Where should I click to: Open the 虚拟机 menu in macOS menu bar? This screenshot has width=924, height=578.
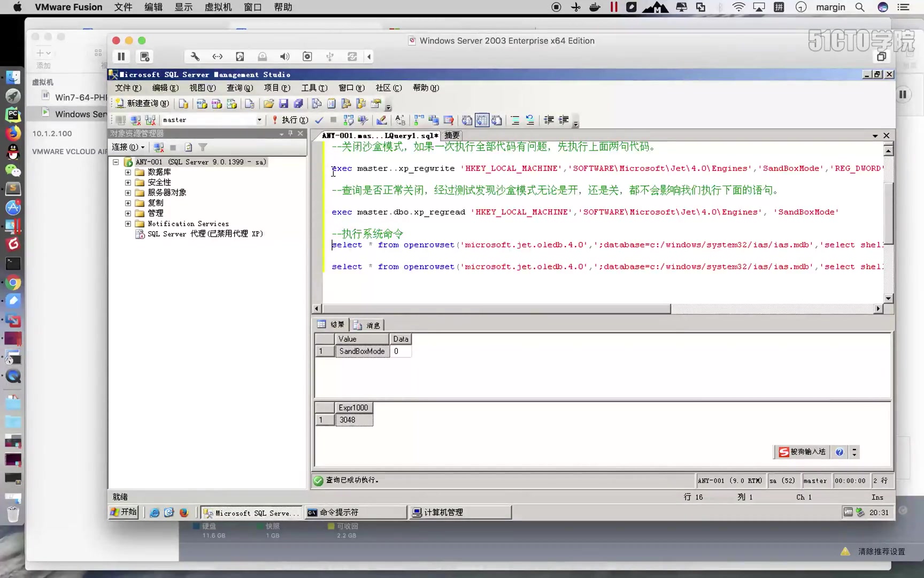coord(218,7)
